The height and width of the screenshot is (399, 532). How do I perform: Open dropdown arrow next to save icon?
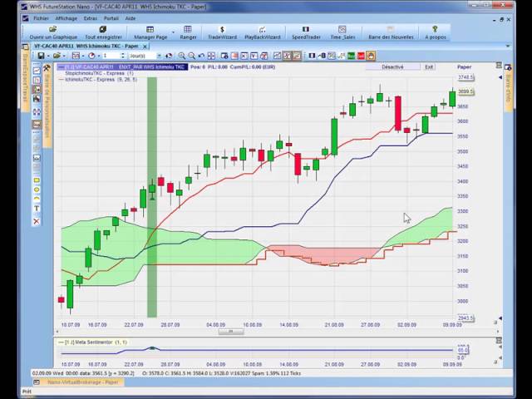tap(48, 56)
